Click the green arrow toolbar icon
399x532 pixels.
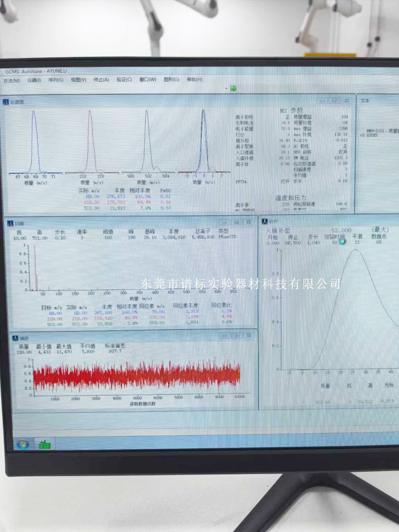pyautogui.click(x=233, y=88)
